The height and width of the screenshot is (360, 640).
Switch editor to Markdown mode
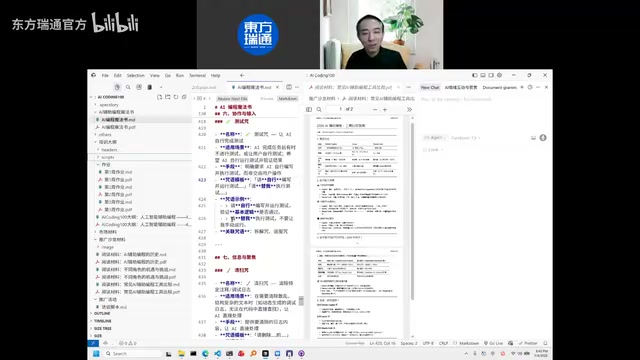pyautogui.click(x=288, y=99)
